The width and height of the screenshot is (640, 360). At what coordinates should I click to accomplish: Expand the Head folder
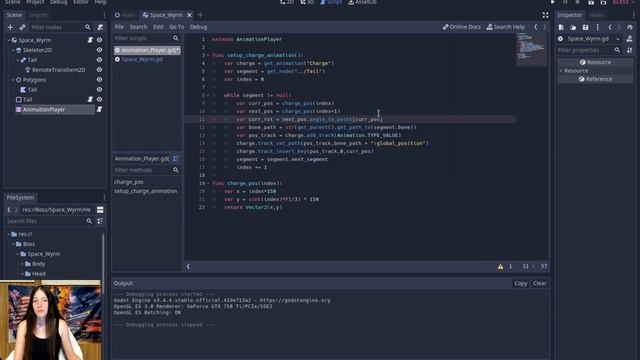pos(22,274)
